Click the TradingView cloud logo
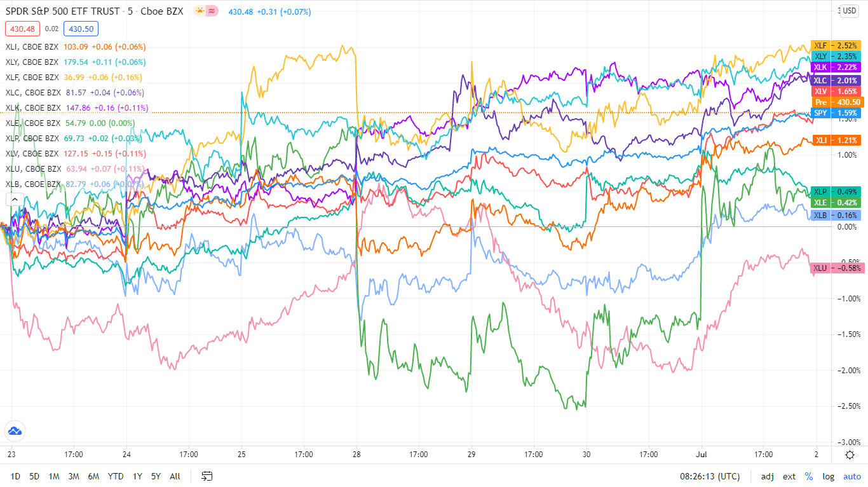Image resolution: width=868 pixels, height=487 pixels. [x=14, y=431]
